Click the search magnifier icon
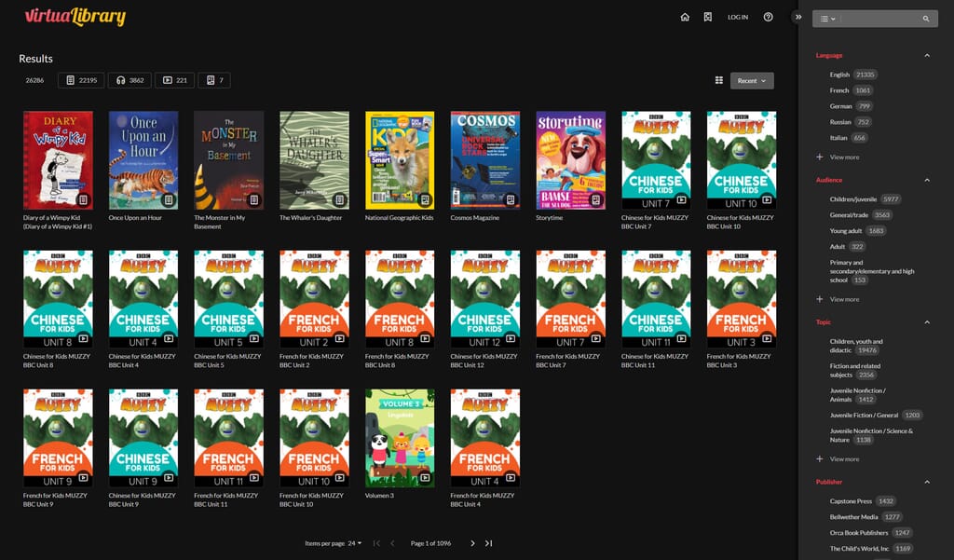954x560 pixels. click(x=926, y=19)
